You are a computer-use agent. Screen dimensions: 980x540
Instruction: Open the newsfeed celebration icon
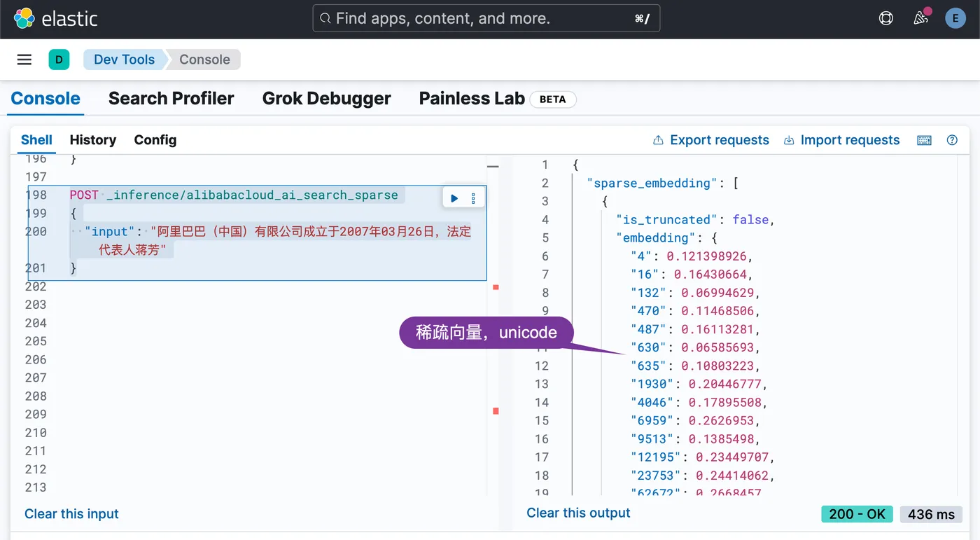pos(921,18)
